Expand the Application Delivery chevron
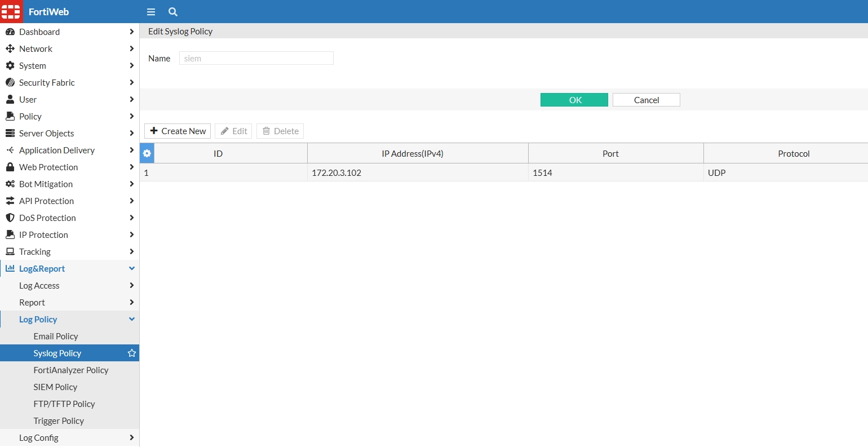Viewport: 868px width, 447px height. pyautogui.click(x=131, y=151)
